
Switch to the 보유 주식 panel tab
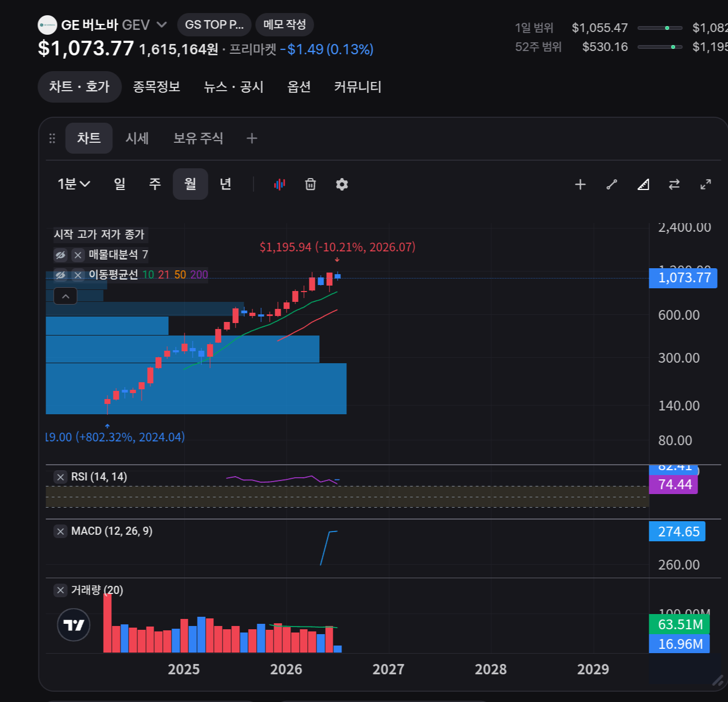coord(198,138)
